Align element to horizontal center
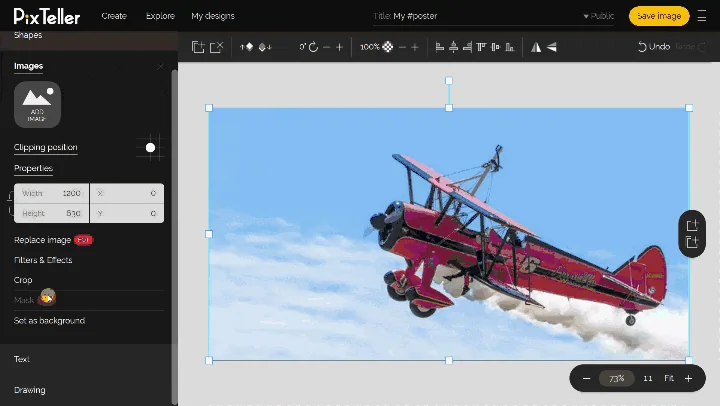 [454, 47]
